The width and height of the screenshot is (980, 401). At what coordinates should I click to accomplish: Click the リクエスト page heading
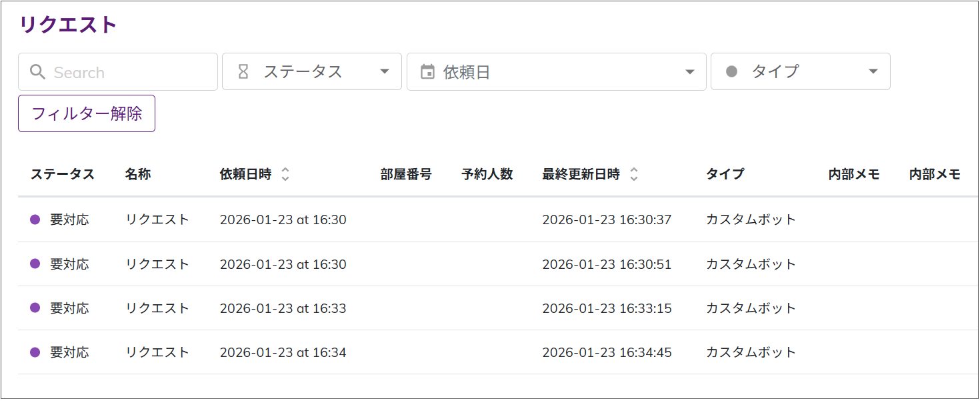(68, 25)
